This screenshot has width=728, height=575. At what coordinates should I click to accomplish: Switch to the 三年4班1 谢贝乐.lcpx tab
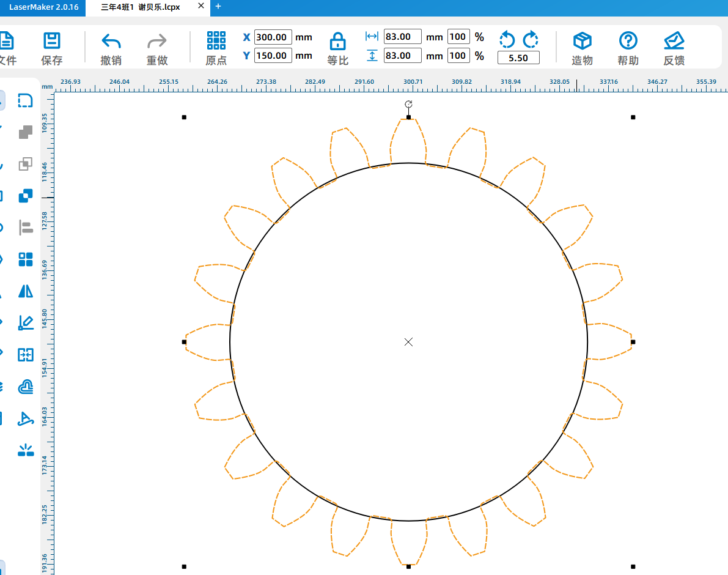(x=140, y=7)
